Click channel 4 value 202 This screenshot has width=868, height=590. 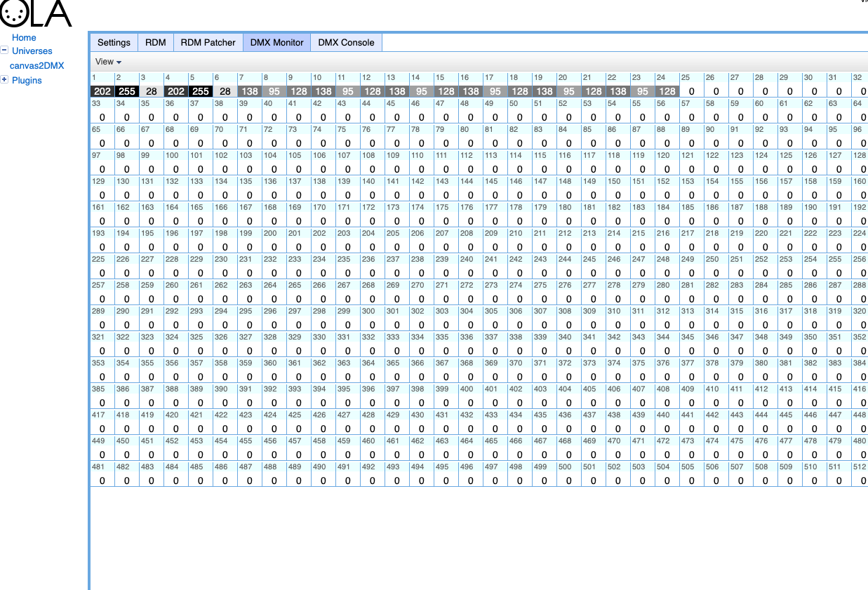(176, 91)
